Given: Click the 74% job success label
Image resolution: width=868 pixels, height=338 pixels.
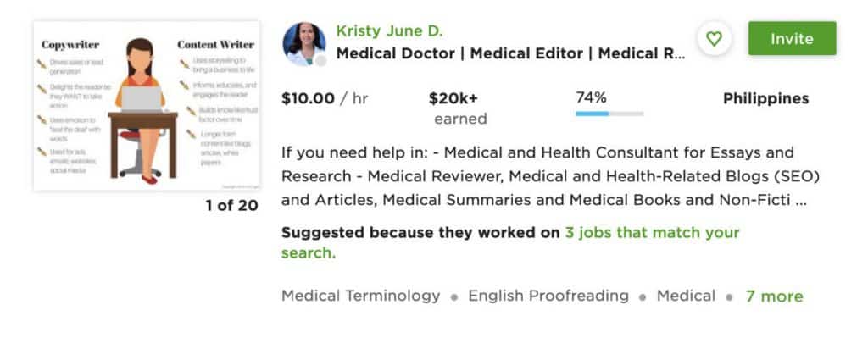Looking at the screenshot, I should coord(591,98).
